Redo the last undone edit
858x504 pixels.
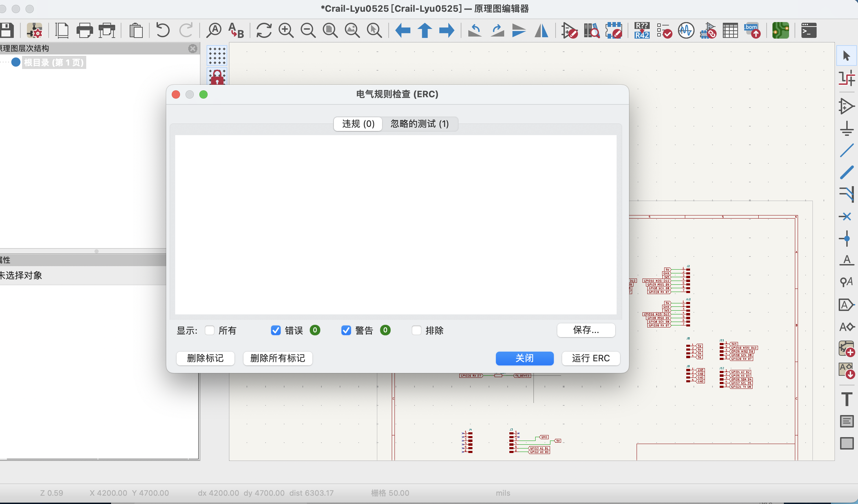(186, 30)
